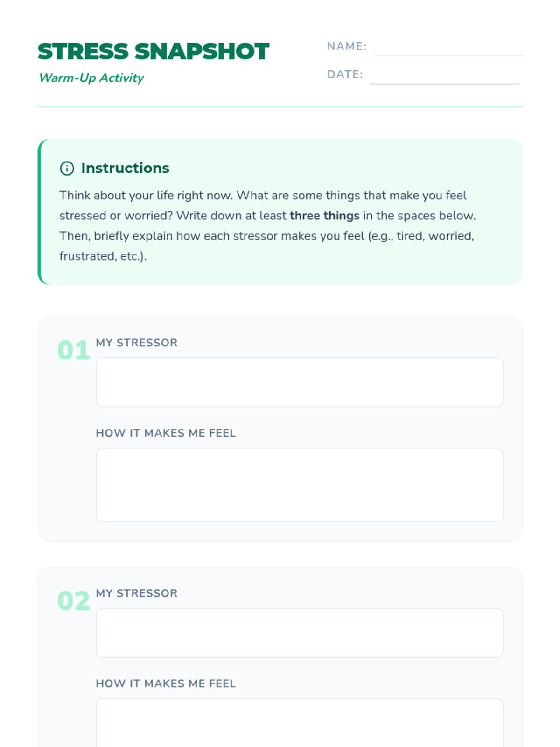
Task: Click the My Stressor label in card 02
Action: click(137, 593)
